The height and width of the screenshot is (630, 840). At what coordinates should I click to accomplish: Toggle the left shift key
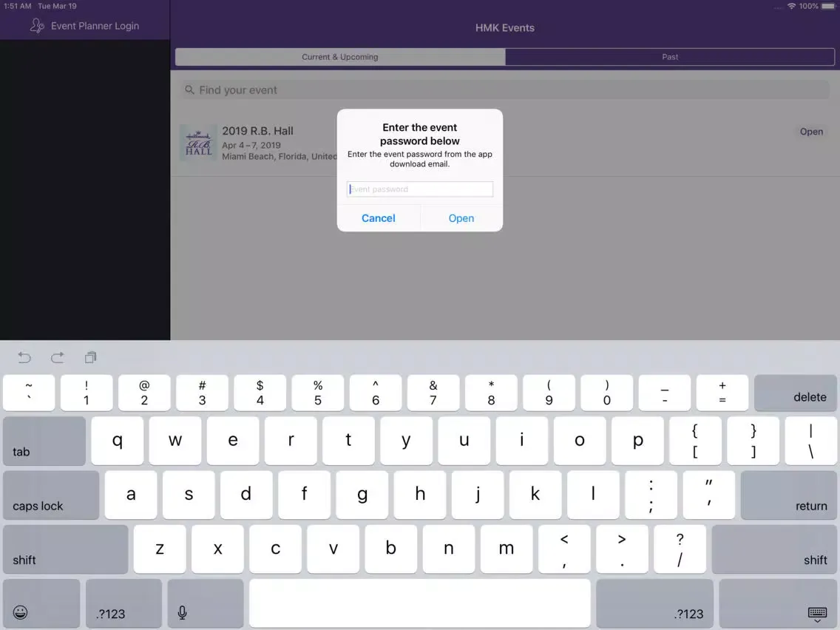[66, 549]
